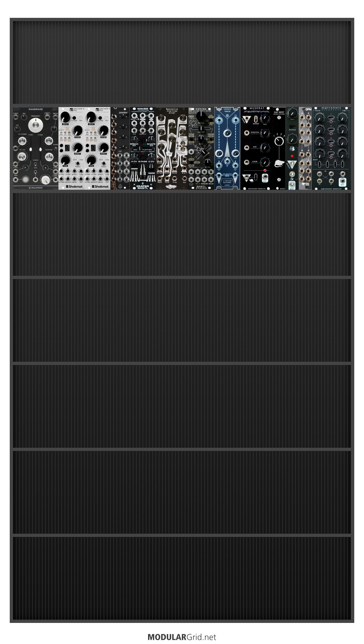Click the red LED beside Muskrat OUT jack
The height and width of the screenshot is (644, 364).
pos(265,170)
